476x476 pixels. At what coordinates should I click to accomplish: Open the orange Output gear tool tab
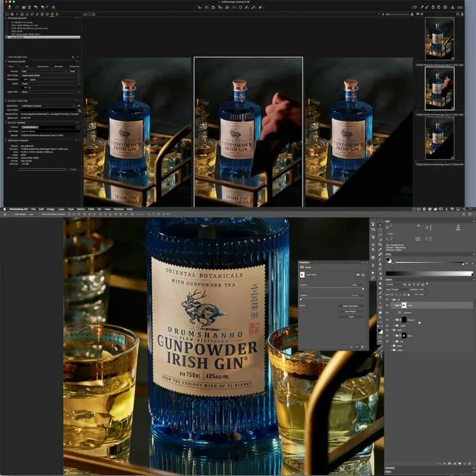53,14
